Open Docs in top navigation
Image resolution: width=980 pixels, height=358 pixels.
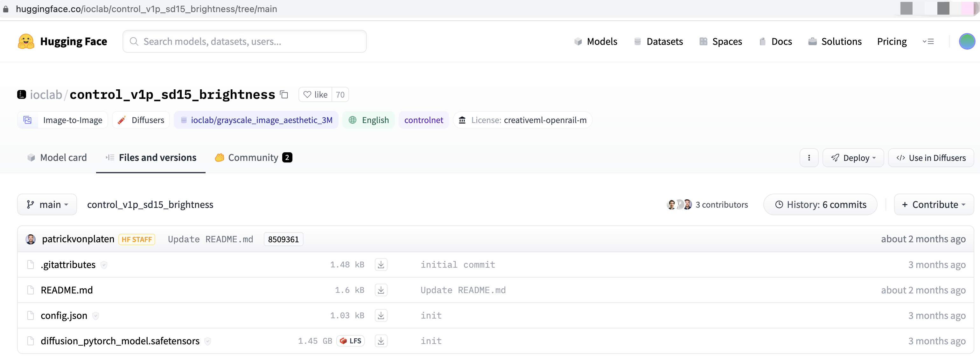pos(775,41)
